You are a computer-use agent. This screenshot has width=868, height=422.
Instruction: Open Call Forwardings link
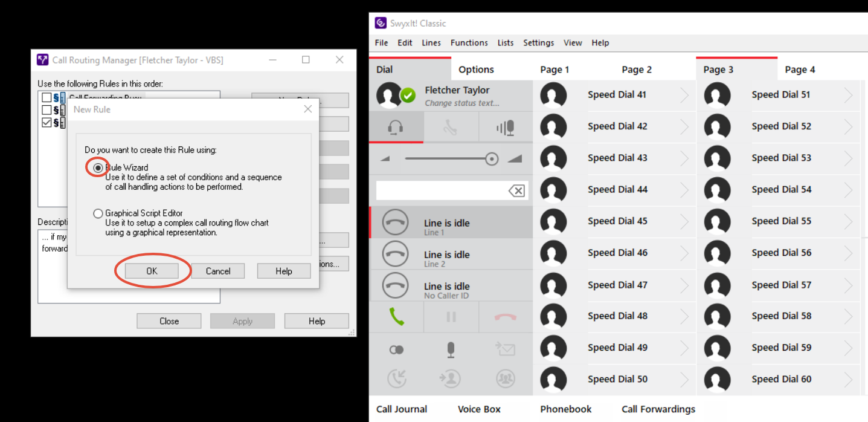click(x=658, y=409)
